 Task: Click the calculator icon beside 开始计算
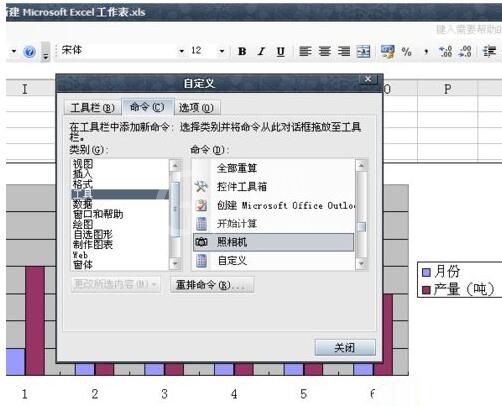pos(201,224)
